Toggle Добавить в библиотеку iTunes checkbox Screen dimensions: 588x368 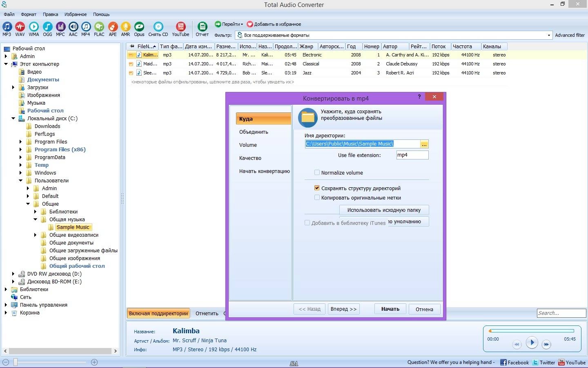coord(307,223)
